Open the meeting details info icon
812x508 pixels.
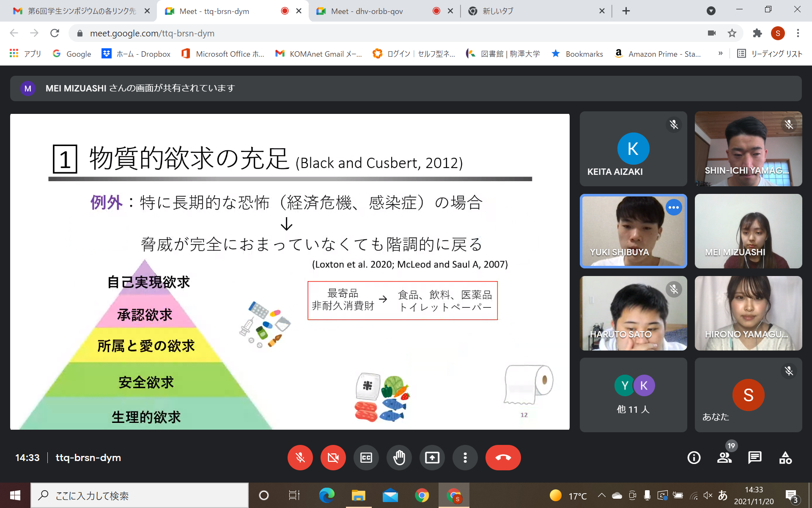pyautogui.click(x=694, y=458)
